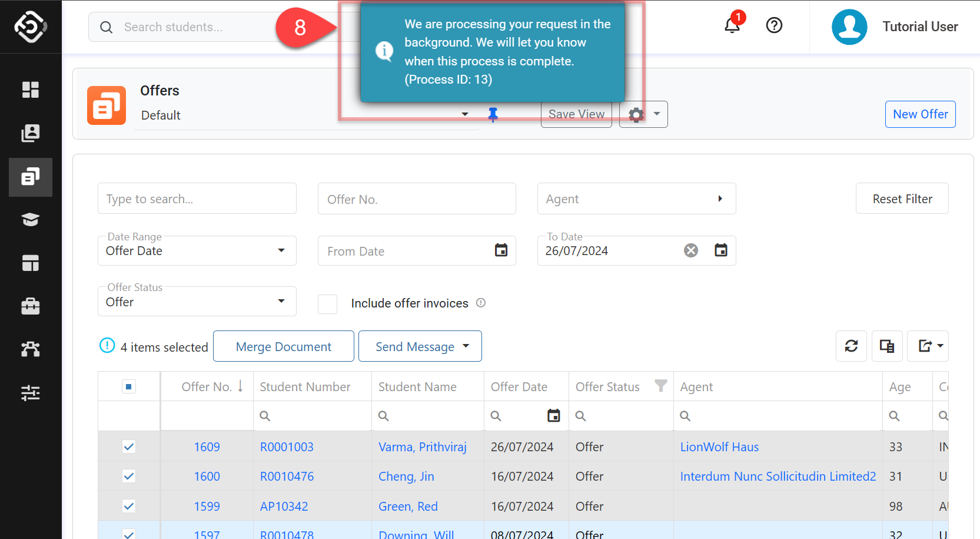Open the sliders settings icon in the sidebar
This screenshot has width=980, height=539.
click(x=31, y=393)
